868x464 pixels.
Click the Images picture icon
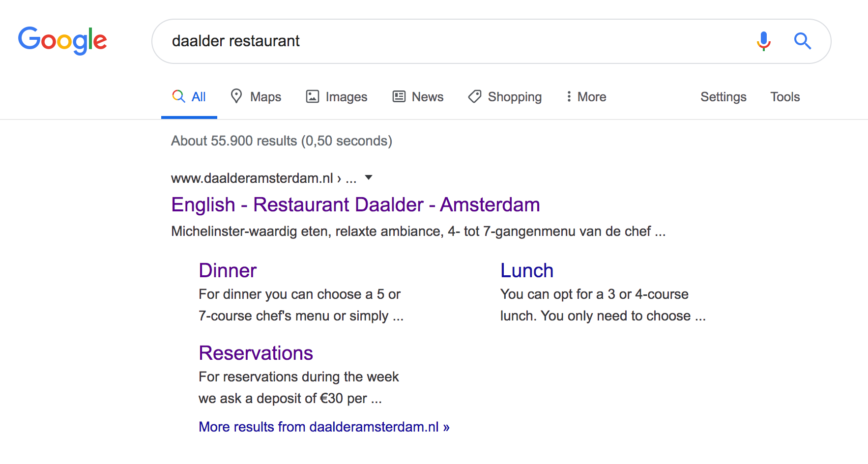click(313, 96)
